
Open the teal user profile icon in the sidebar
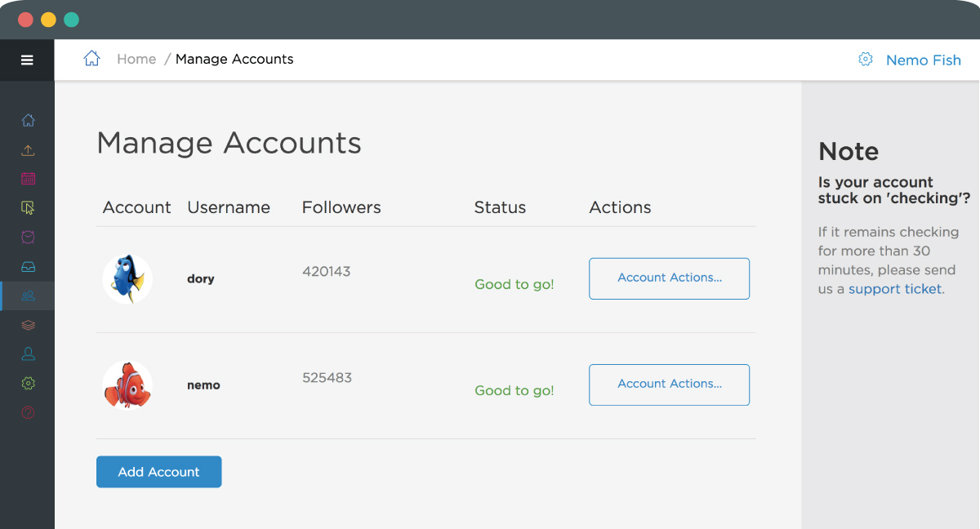(x=28, y=353)
